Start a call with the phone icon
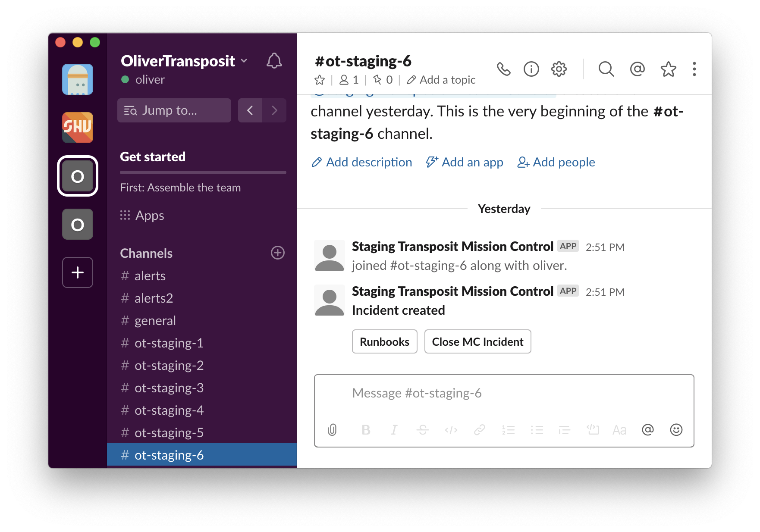The height and width of the screenshot is (532, 760). click(x=503, y=69)
